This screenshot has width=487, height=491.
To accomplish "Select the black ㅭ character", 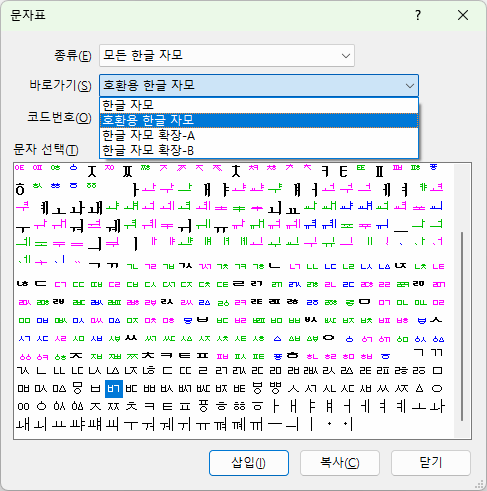I will click(419, 371).
